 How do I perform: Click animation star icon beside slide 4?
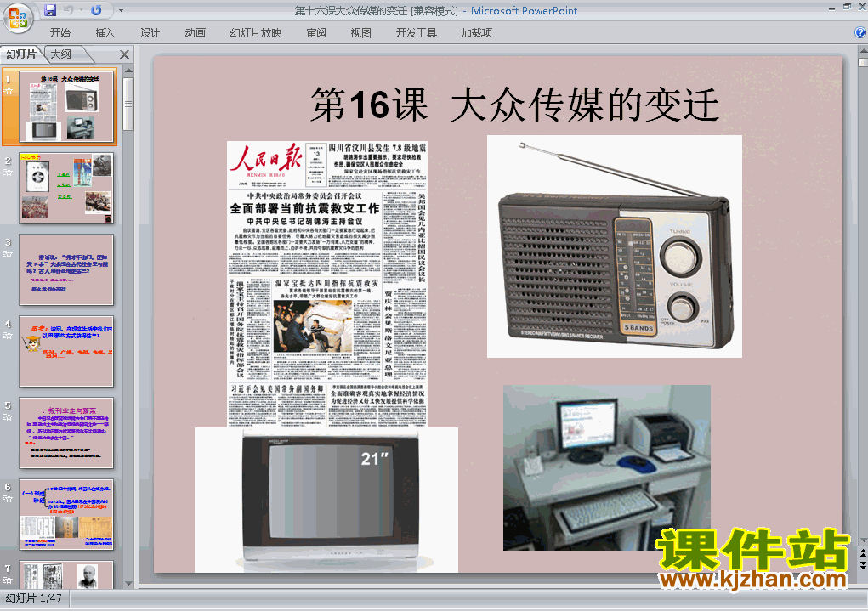tap(8, 336)
